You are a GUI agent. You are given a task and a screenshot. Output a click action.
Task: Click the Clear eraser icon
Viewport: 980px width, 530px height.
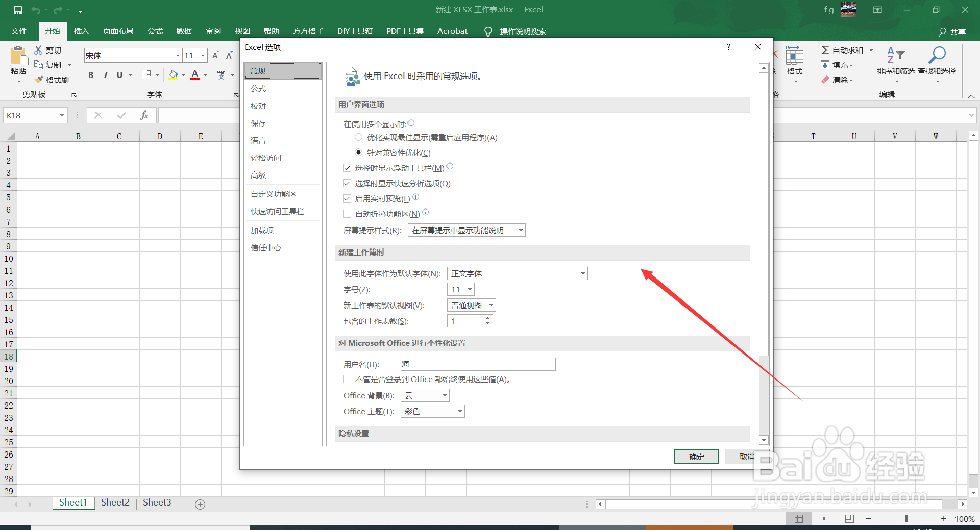point(825,80)
